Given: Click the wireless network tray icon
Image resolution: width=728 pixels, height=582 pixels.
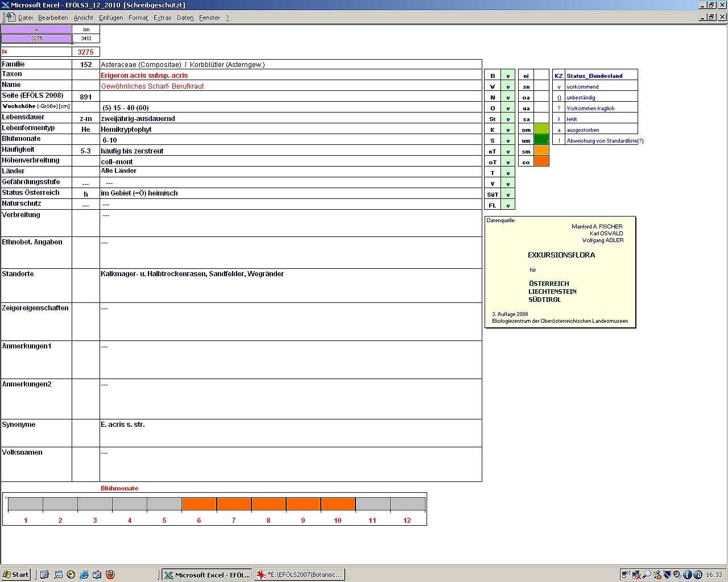Looking at the screenshot, I should 626,575.
